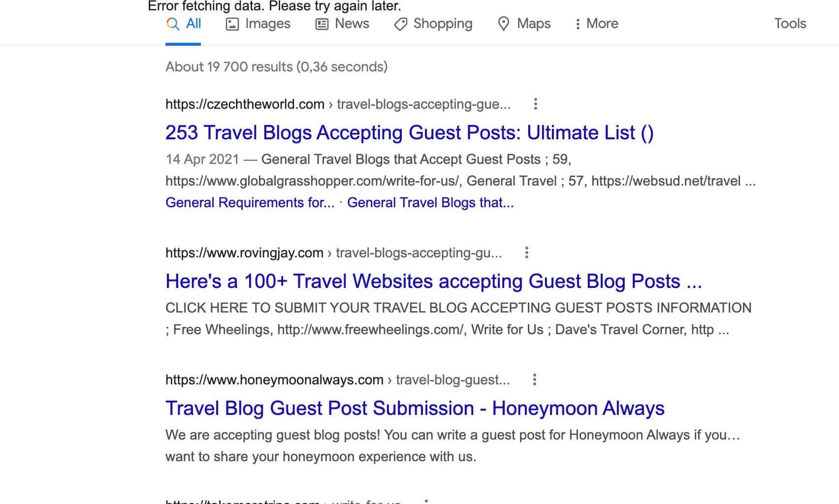Open "Travel Blog Guest Post Submission" result
Viewport: 839px width, 504px height.
[x=415, y=409]
